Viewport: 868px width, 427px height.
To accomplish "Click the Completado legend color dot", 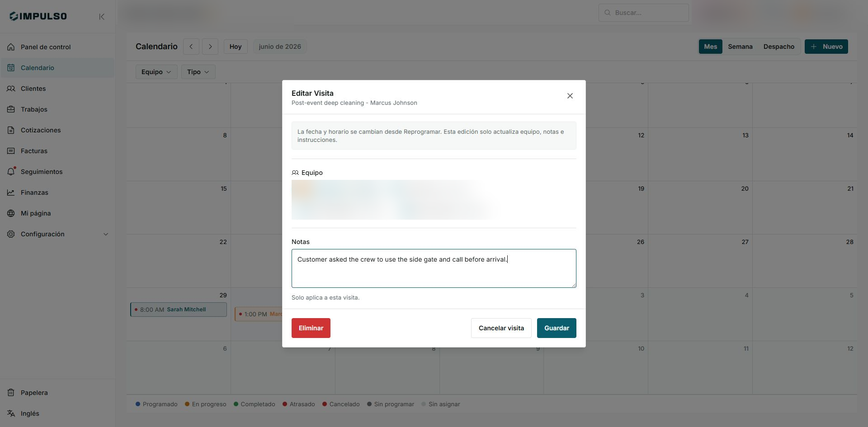I will (236, 404).
